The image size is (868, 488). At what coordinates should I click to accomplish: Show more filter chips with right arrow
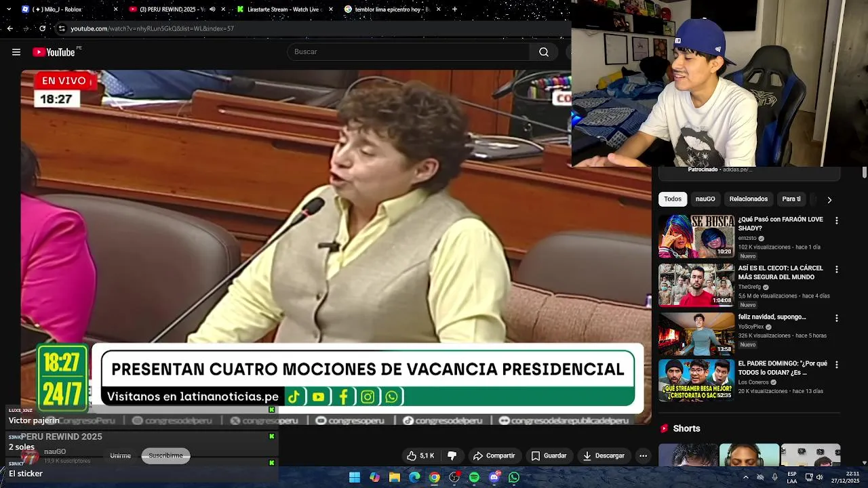pos(829,200)
